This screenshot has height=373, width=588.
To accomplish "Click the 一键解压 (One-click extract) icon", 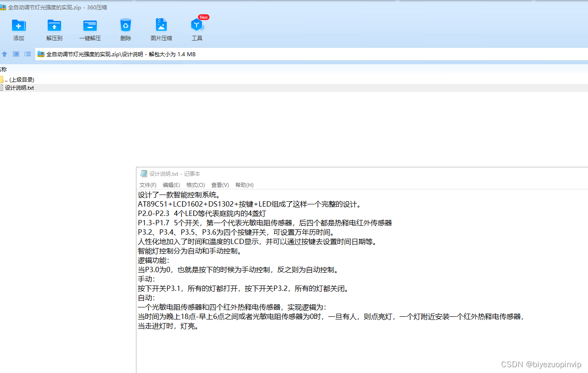I will [90, 25].
